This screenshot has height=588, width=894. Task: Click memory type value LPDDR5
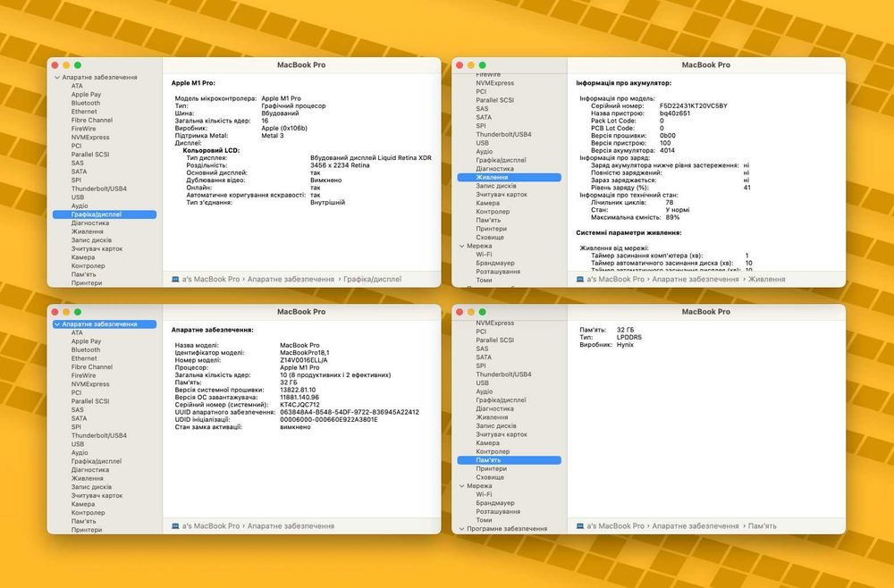click(x=628, y=337)
